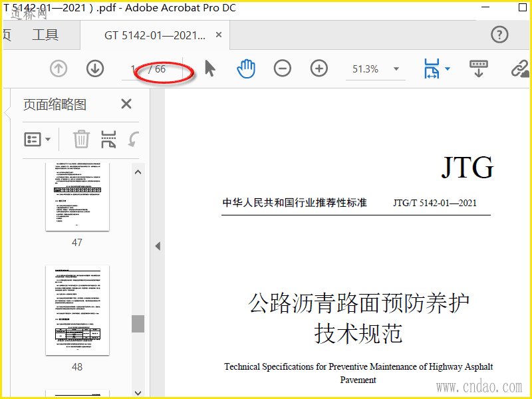Activate the Hand pan tool
This screenshot has width=532, height=399.
click(246, 68)
